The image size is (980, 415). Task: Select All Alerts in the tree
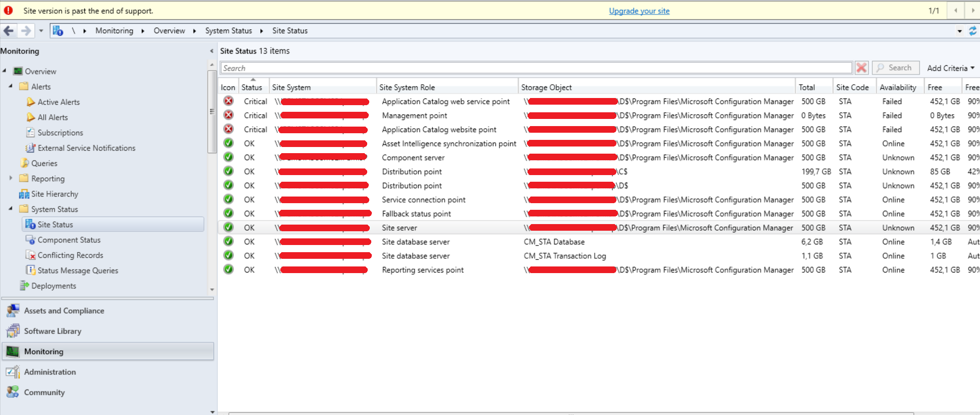53,117
